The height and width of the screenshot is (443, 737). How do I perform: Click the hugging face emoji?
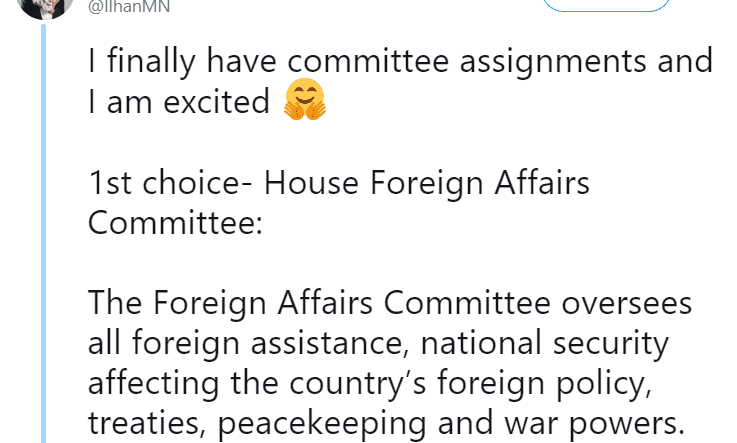[x=305, y=99]
